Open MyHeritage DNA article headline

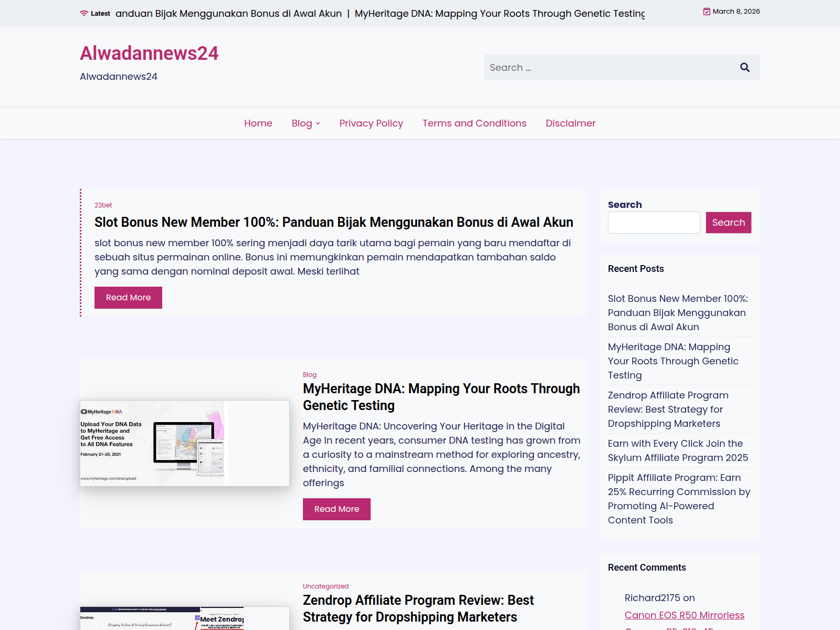click(x=442, y=397)
